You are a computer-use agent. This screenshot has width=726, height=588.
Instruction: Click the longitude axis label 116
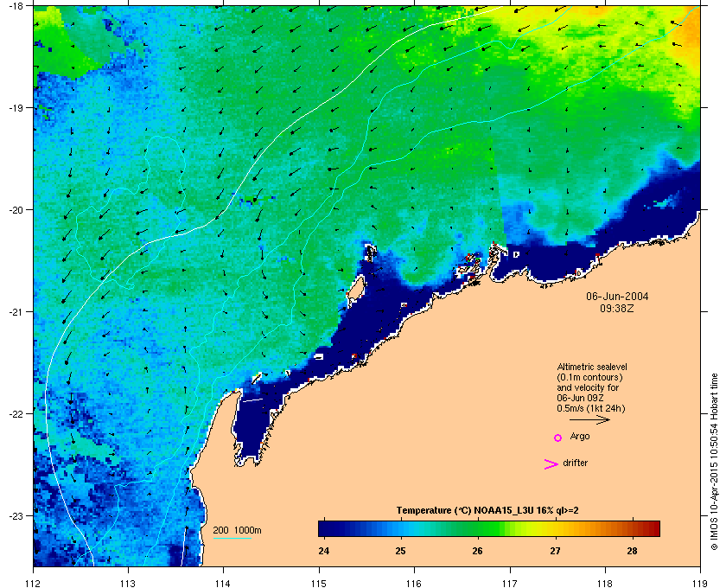(x=414, y=584)
